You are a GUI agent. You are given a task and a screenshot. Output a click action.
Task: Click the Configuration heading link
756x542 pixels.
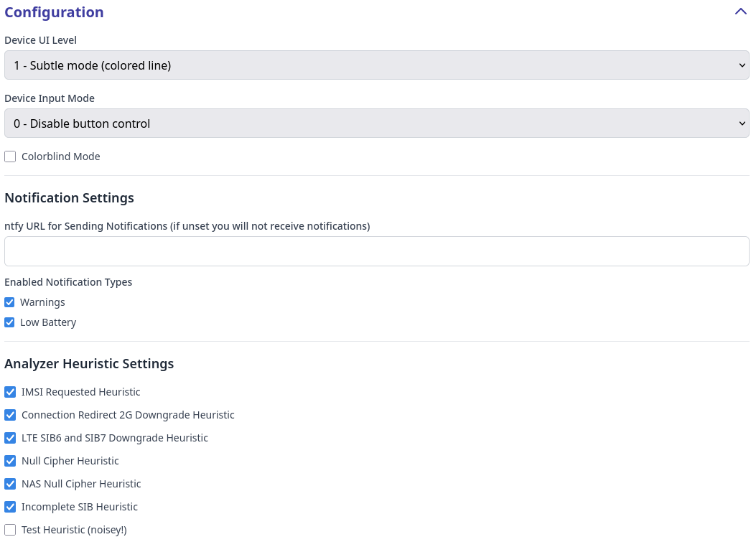tap(54, 11)
